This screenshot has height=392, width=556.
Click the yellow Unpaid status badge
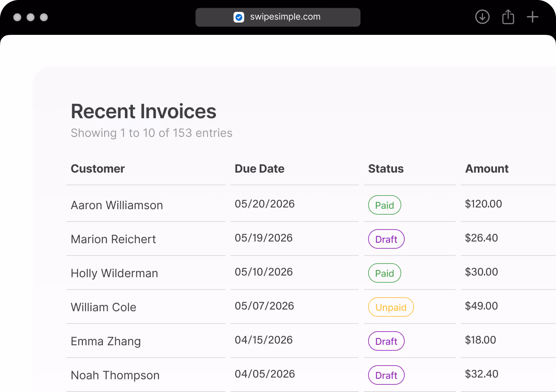[391, 307]
